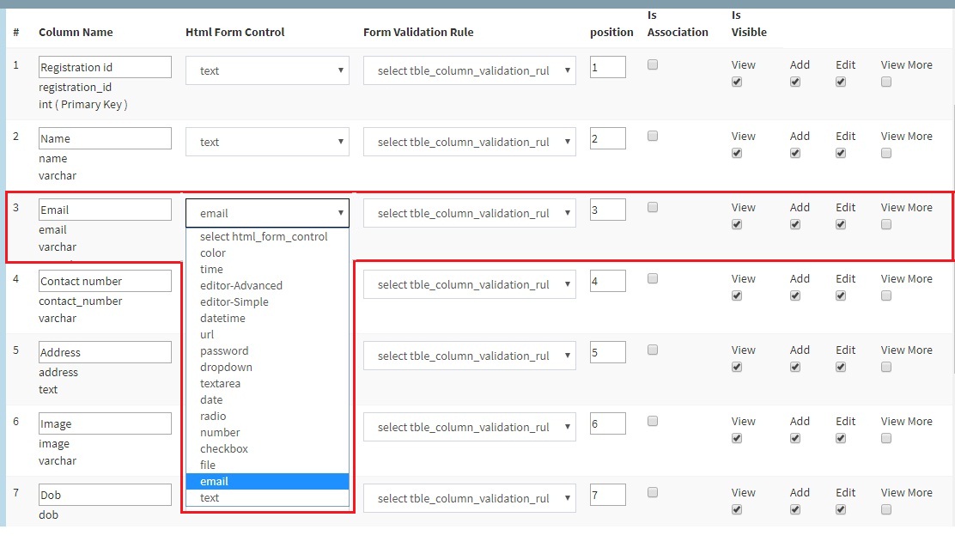The width and height of the screenshot is (955, 560).
Task: Click the Dob row position box
Action: [607, 495]
